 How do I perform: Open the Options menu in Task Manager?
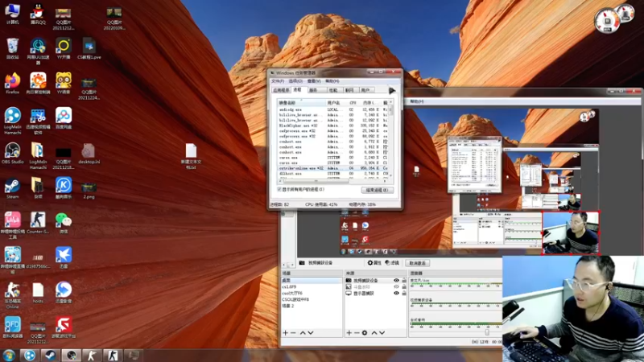295,81
